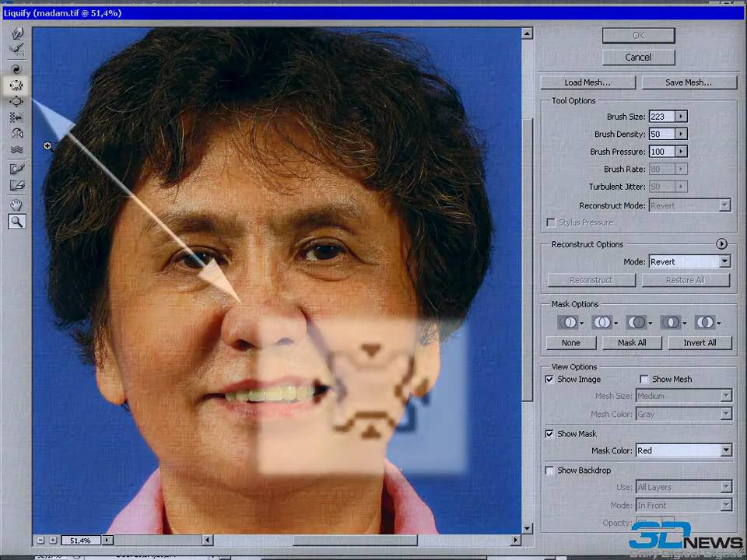Click the zoom in plus button
747x560 pixels.
[x=53, y=540]
